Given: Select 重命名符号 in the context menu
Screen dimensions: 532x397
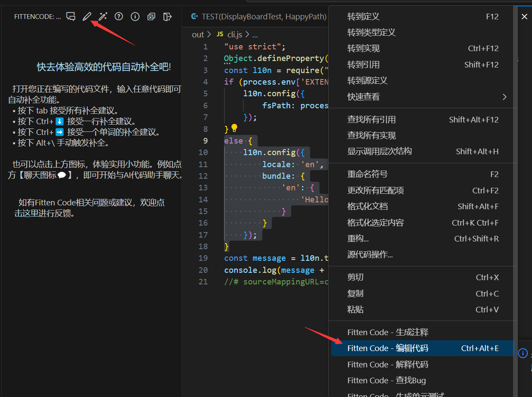Looking at the screenshot, I should (x=367, y=174).
